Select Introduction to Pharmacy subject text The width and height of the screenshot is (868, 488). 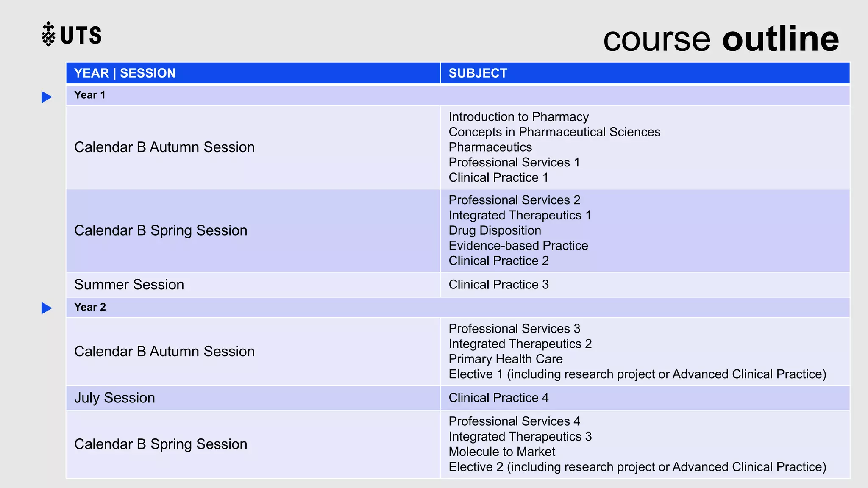[519, 117]
